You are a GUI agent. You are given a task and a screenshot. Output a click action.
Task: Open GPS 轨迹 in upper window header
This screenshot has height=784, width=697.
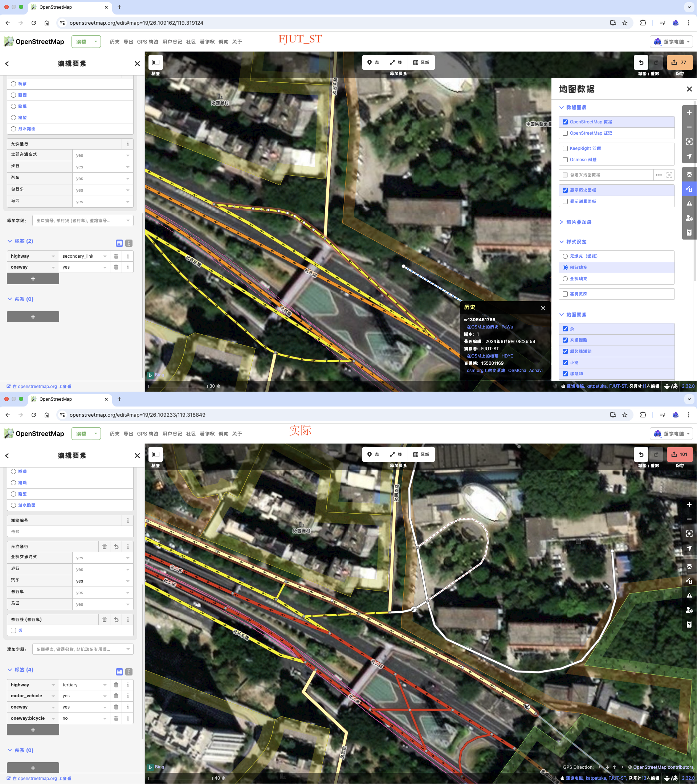tap(148, 42)
